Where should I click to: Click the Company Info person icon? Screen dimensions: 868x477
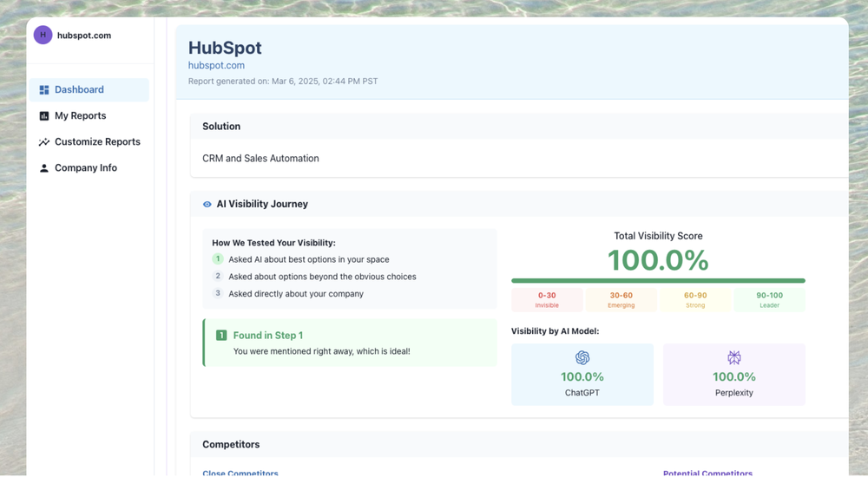point(44,168)
